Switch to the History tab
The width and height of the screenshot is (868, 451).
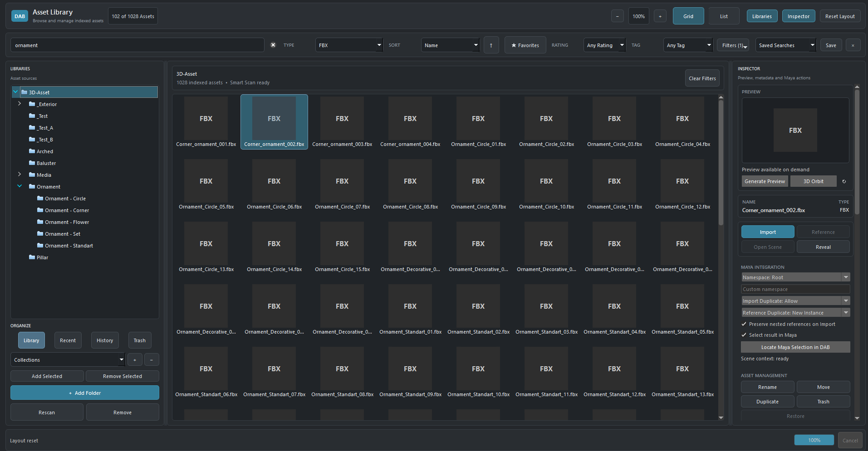click(x=105, y=340)
